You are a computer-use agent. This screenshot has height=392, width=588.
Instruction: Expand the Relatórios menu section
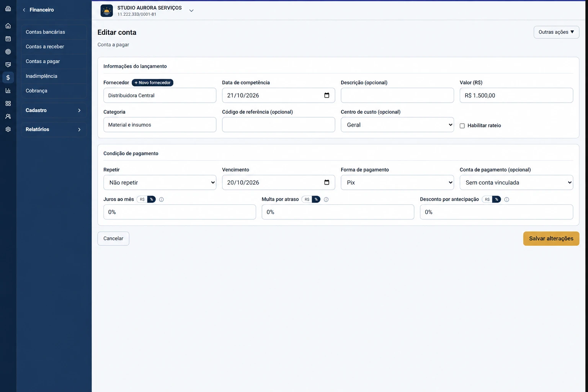click(x=54, y=129)
